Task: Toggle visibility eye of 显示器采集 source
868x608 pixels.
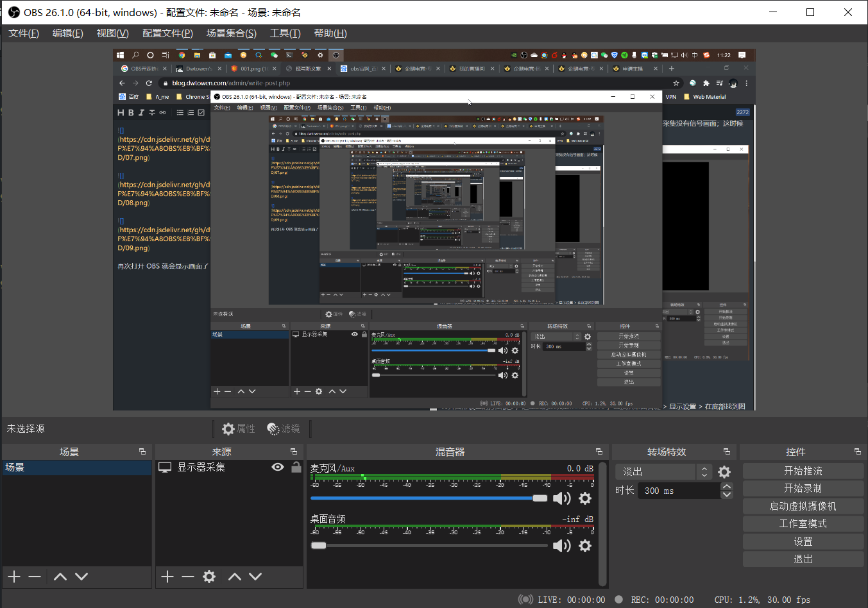Action: tap(278, 467)
